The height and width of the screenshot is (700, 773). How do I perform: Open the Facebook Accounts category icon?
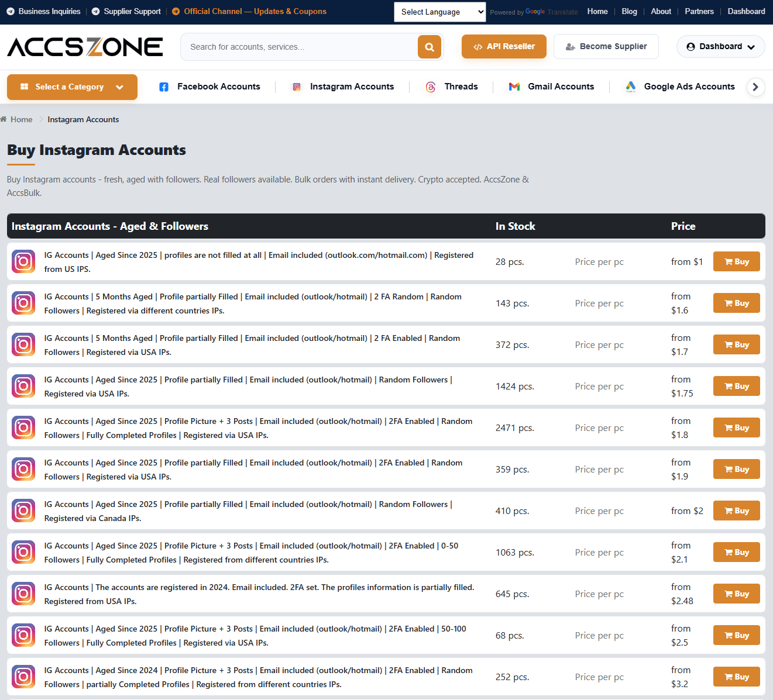[x=164, y=87]
